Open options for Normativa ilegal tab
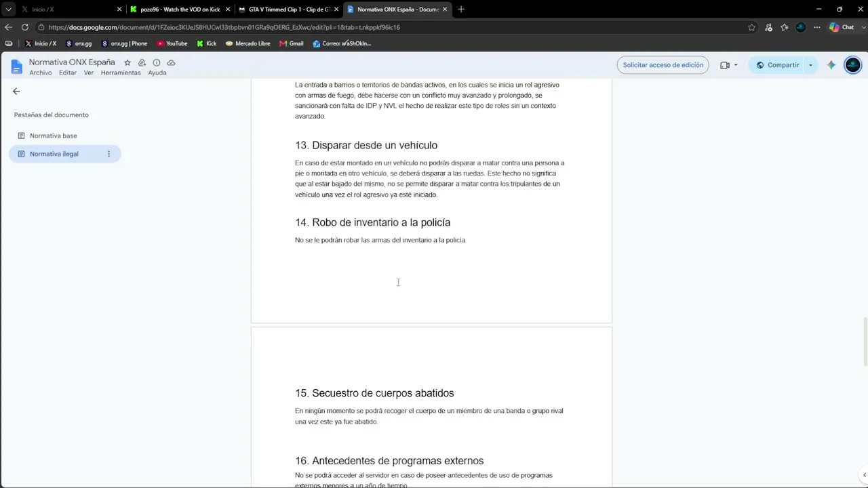The width and height of the screenshot is (868, 488). [108, 154]
